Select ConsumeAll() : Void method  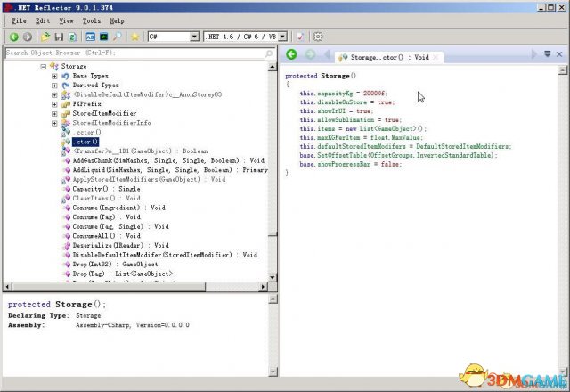click(x=106, y=236)
